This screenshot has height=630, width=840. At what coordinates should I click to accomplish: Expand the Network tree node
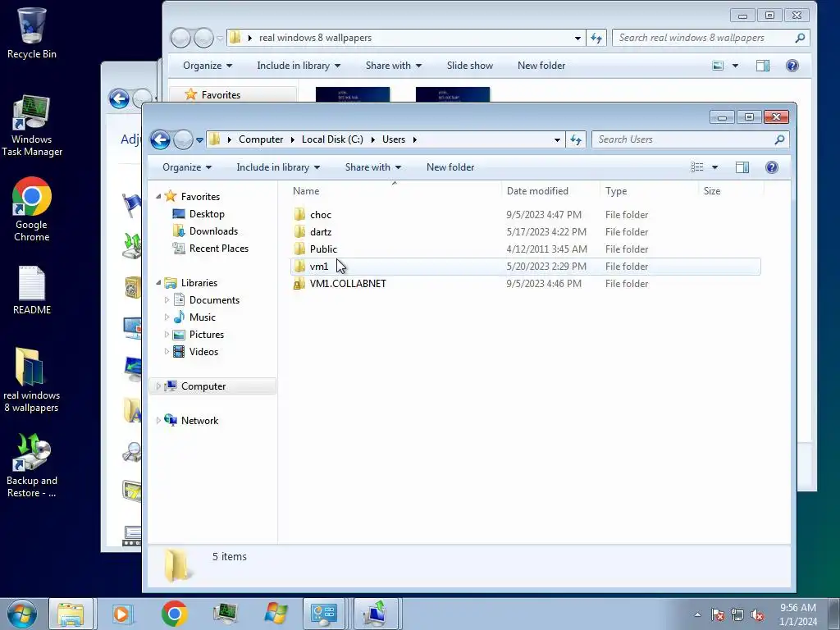pyautogui.click(x=158, y=421)
